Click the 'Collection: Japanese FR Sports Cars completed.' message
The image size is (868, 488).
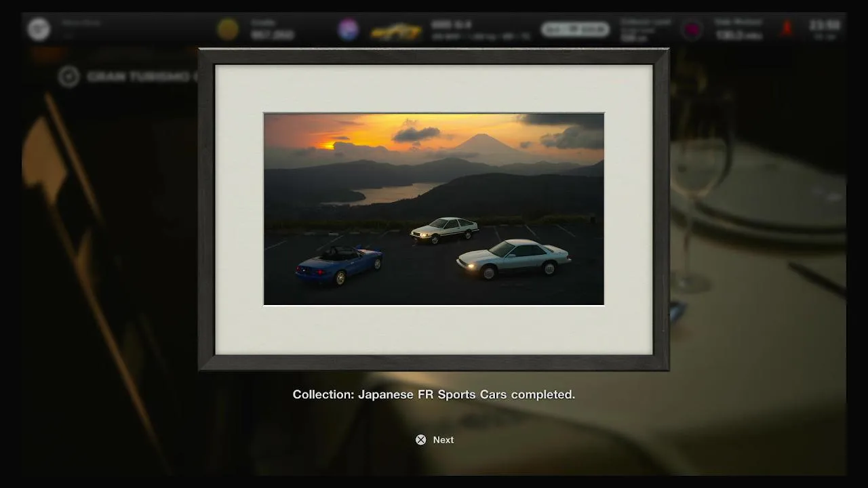434,394
